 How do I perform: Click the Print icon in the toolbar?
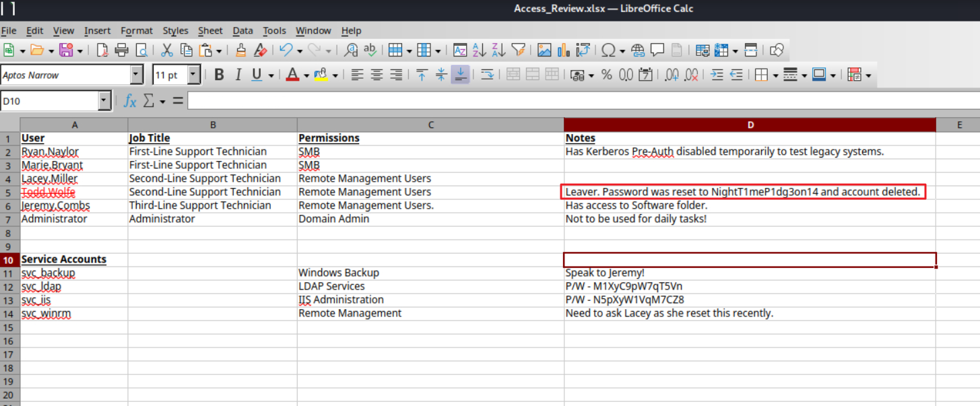[121, 50]
